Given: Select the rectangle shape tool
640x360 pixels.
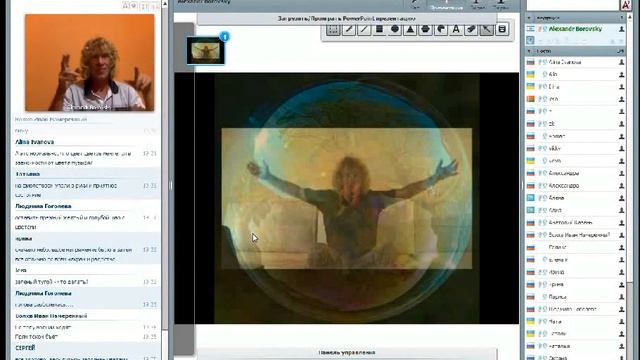Looking at the screenshot, I should coord(379,29).
